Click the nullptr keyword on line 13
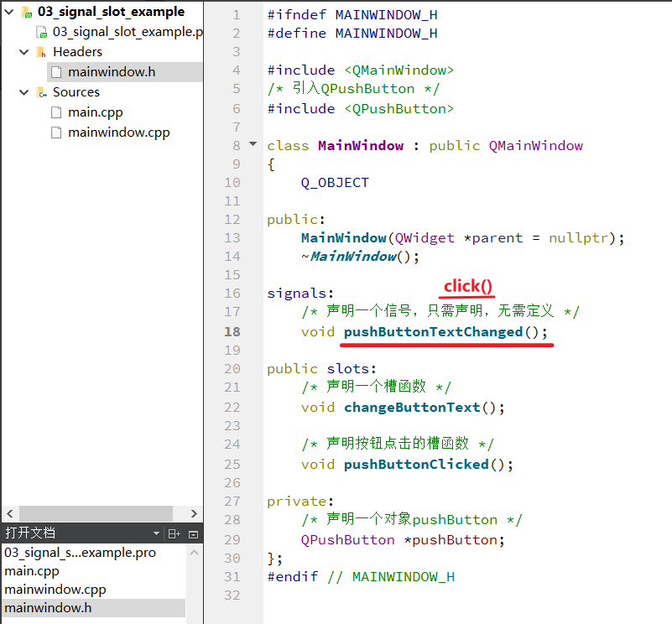 [579, 238]
